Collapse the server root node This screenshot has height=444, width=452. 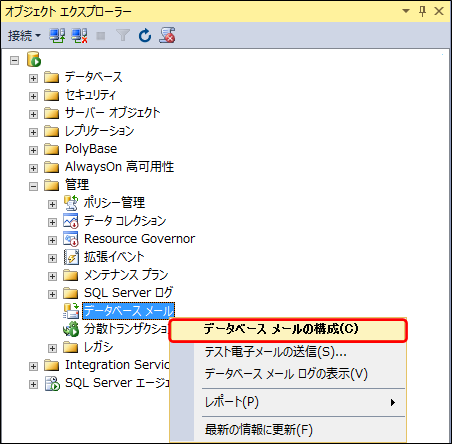click(14, 60)
